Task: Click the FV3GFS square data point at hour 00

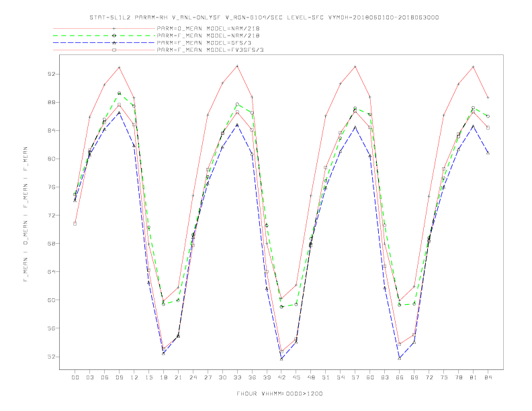Action: (75, 224)
